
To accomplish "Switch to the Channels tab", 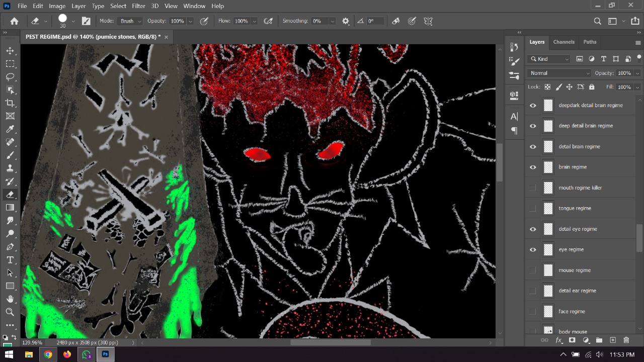I will [563, 42].
